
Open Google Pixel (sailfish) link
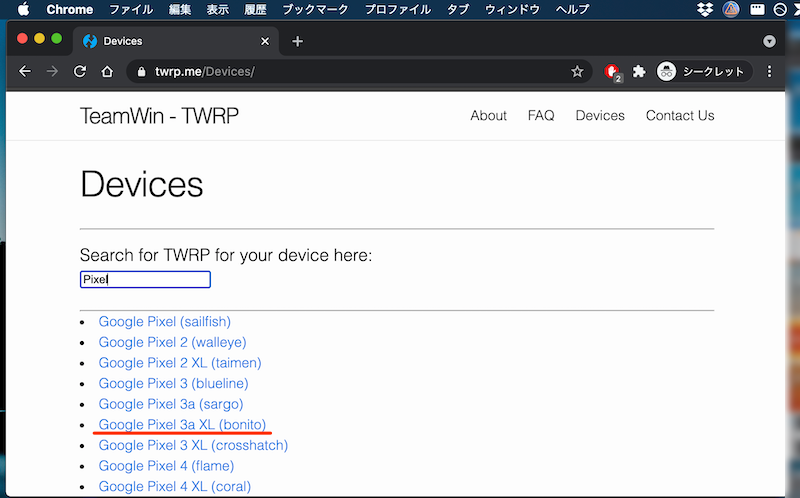click(164, 321)
